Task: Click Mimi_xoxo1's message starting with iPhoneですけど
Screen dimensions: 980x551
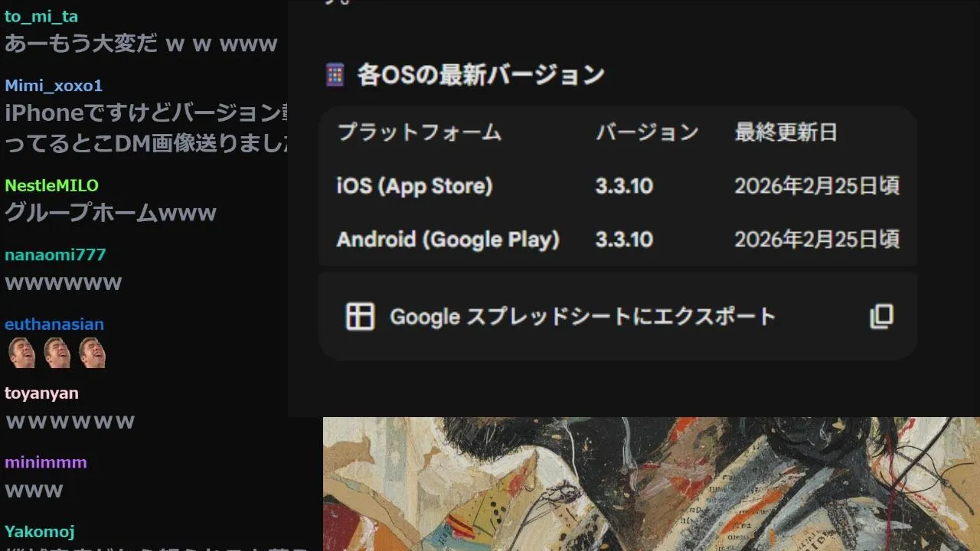Action: (146, 127)
